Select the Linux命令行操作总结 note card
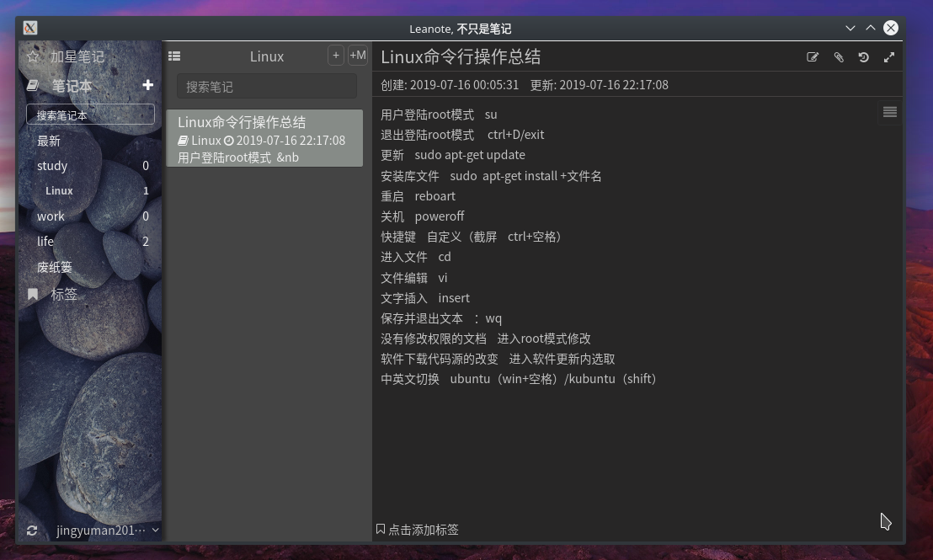 click(x=264, y=138)
